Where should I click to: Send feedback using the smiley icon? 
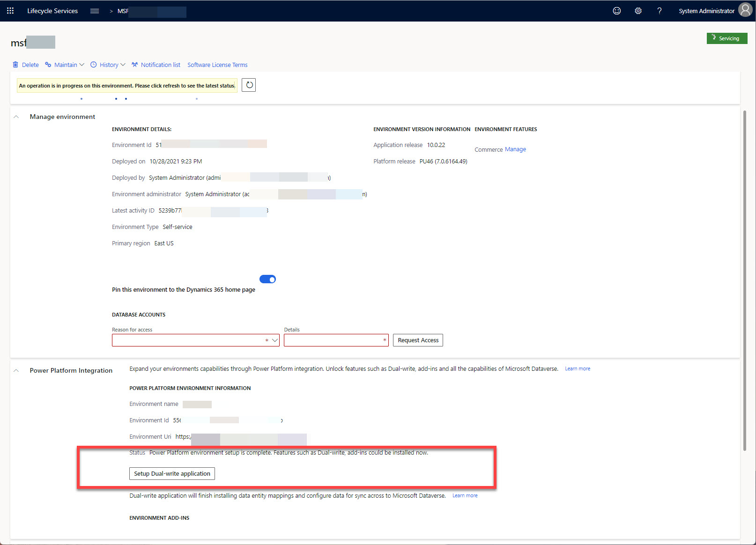point(616,10)
